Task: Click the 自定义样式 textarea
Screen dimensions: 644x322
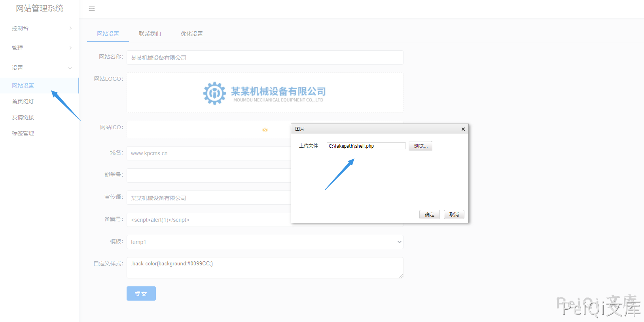Action: pos(265,268)
